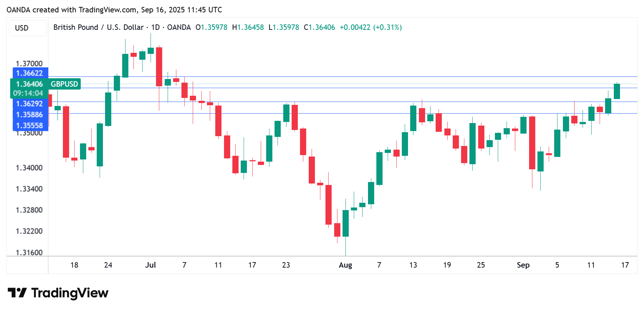Viewport: 644px width, 312px height.
Task: Click the TradingView logo icon
Action: (x=17, y=293)
